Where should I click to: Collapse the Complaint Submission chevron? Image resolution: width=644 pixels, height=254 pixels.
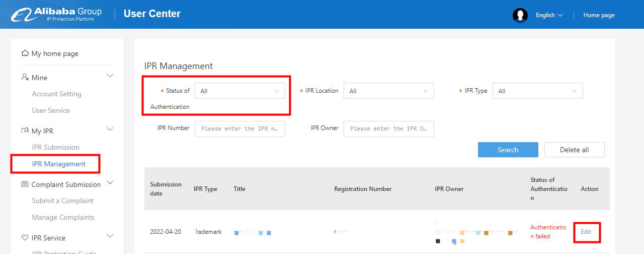pos(110,182)
